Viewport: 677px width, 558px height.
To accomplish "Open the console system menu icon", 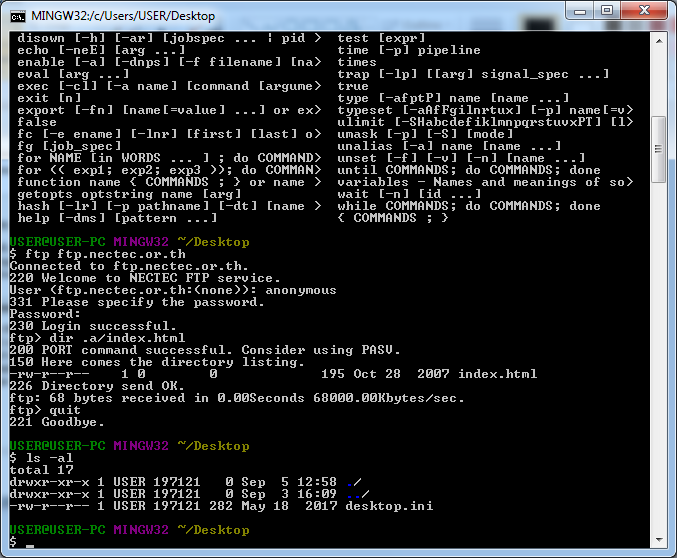I will [18, 14].
